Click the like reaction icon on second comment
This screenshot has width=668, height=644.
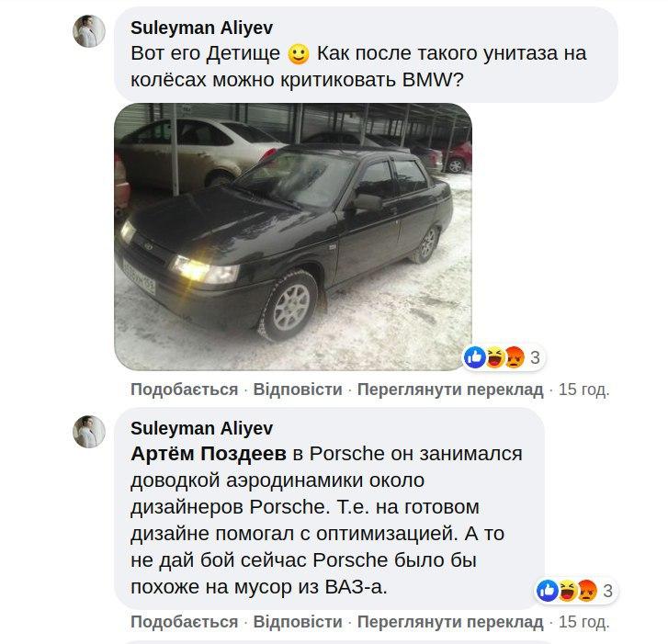(548, 591)
